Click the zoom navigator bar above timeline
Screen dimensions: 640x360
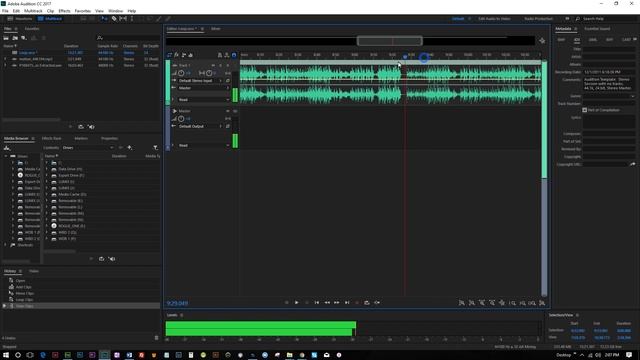pos(390,41)
